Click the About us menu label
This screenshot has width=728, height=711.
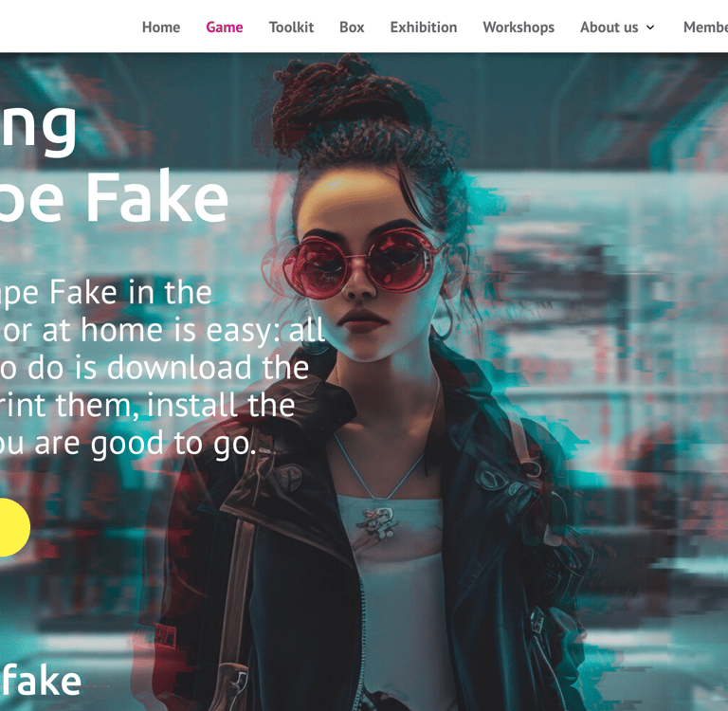610,27
